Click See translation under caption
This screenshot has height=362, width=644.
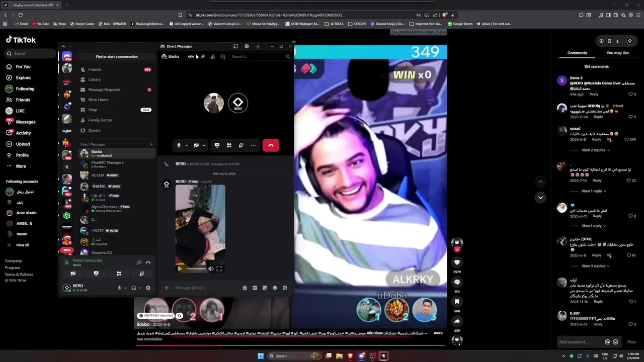click(x=149, y=339)
